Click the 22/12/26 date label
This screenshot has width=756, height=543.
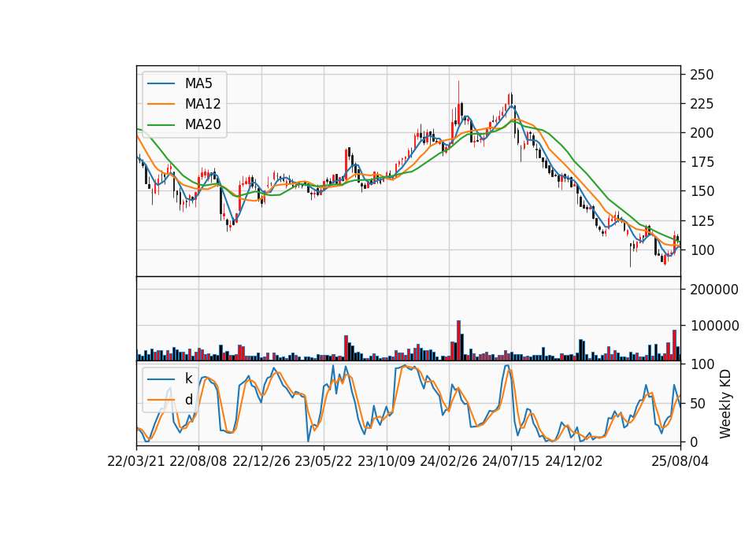coord(261,461)
